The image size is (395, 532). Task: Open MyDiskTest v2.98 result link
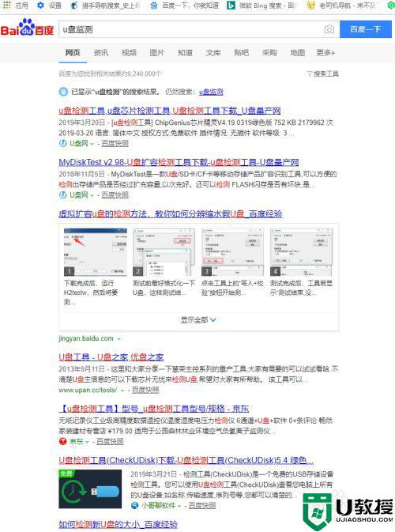point(179,162)
